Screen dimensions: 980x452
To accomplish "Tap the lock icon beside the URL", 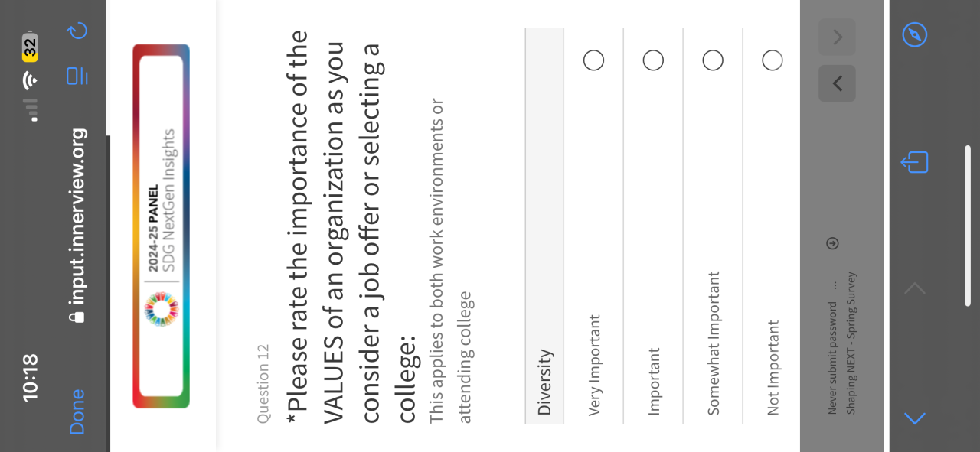I will (77, 315).
